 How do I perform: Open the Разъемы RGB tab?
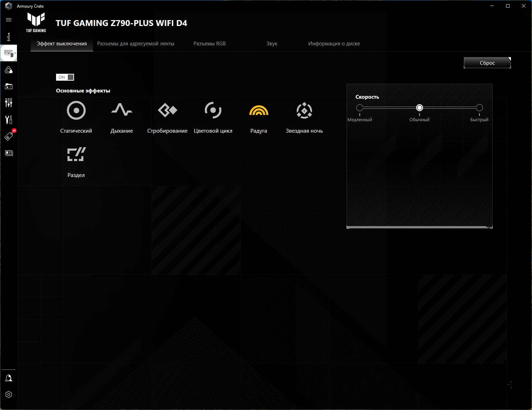[x=210, y=44]
